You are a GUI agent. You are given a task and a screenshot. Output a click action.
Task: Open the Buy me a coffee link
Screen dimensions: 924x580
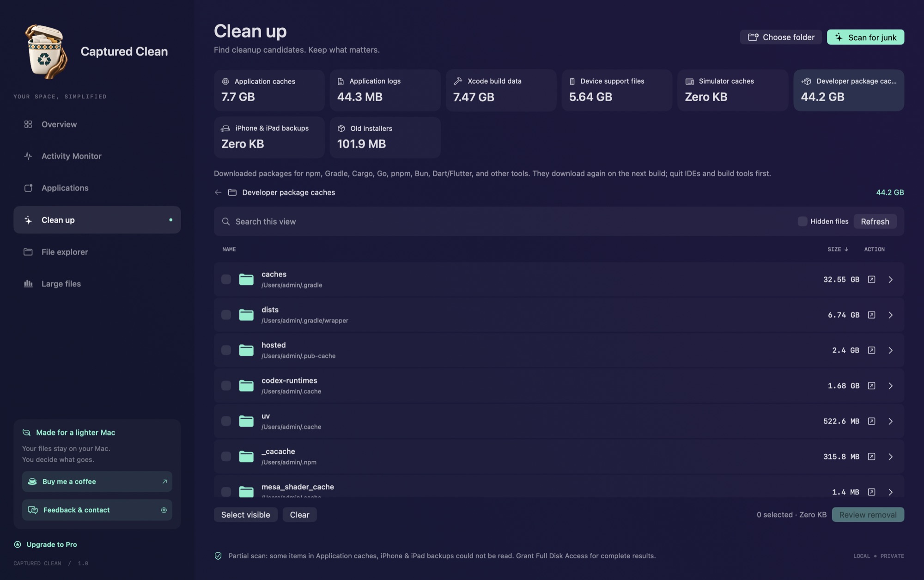point(97,482)
